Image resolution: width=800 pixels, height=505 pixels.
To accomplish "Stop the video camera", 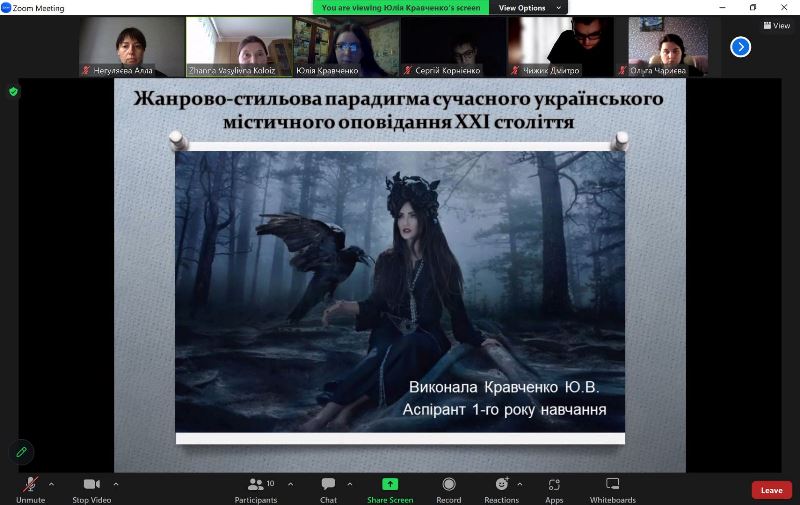I will tap(91, 488).
